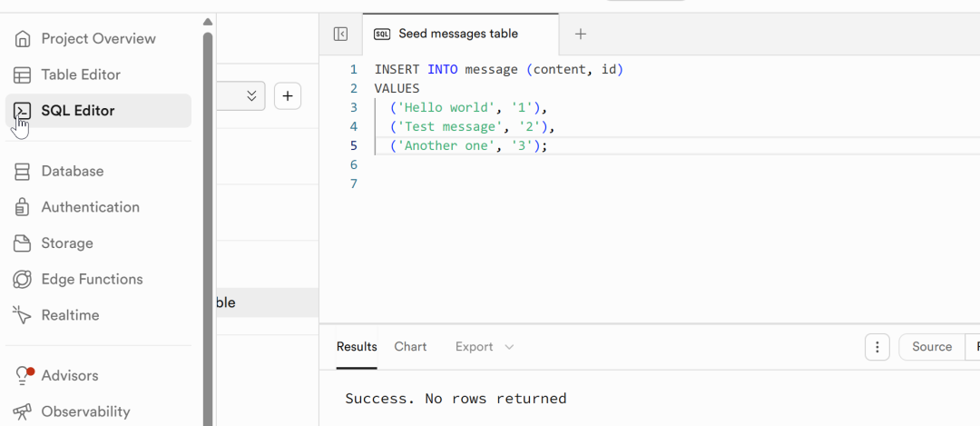Navigate to Authentication section

coord(91,207)
